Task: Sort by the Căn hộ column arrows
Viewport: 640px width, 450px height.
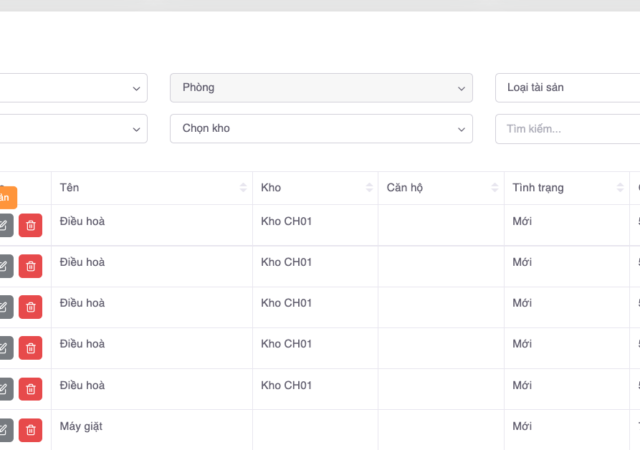Action: pos(495,188)
